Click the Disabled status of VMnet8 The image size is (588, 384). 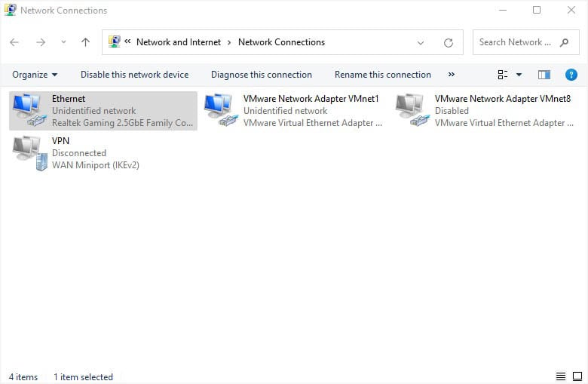(452, 111)
